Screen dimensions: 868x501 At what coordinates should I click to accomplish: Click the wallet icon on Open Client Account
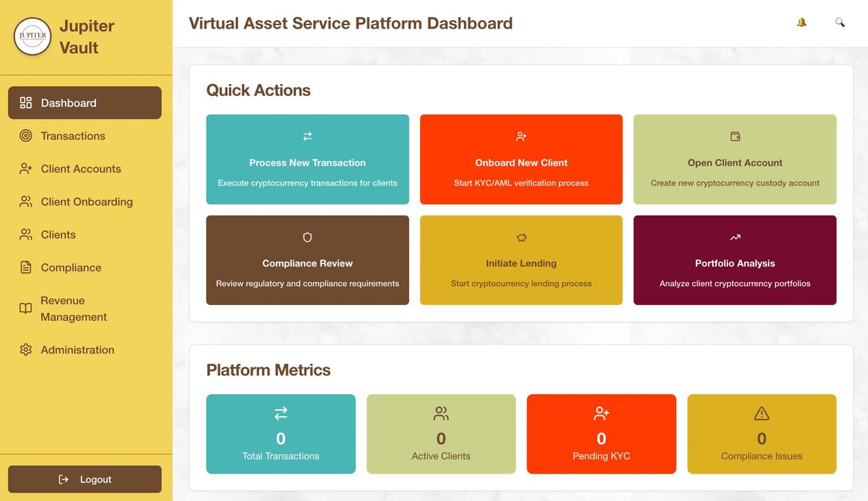pos(735,136)
